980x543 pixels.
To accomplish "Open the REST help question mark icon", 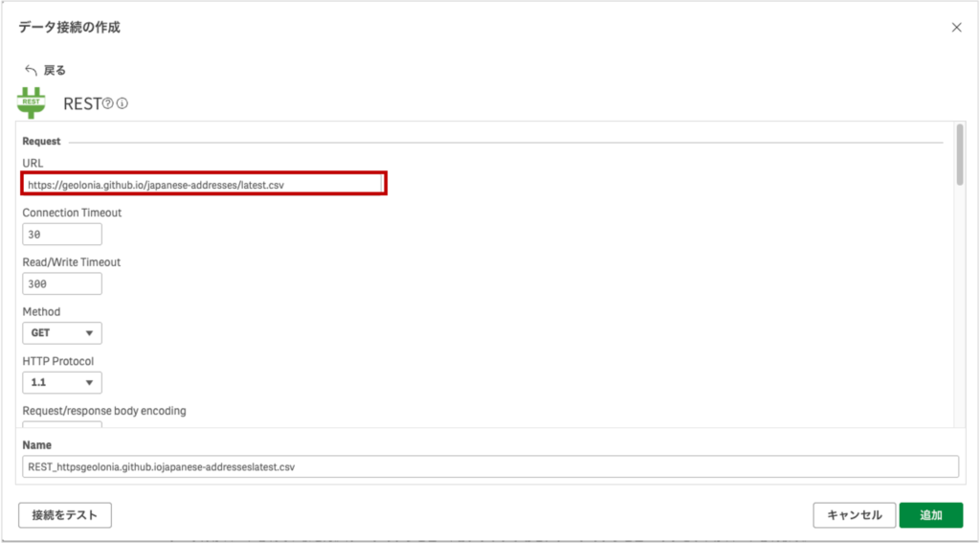I will point(107,103).
